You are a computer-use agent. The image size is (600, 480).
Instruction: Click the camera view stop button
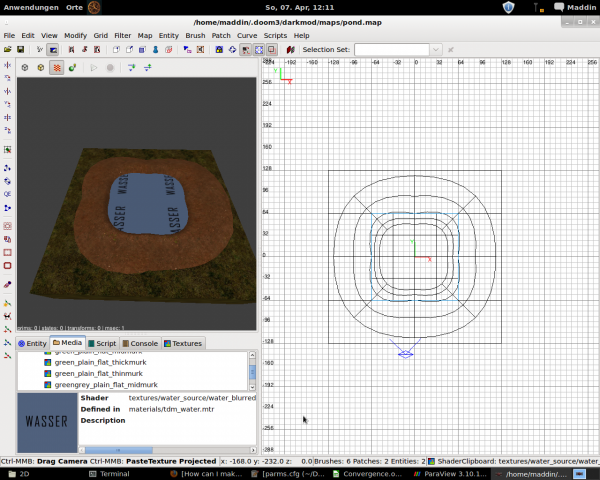point(110,68)
